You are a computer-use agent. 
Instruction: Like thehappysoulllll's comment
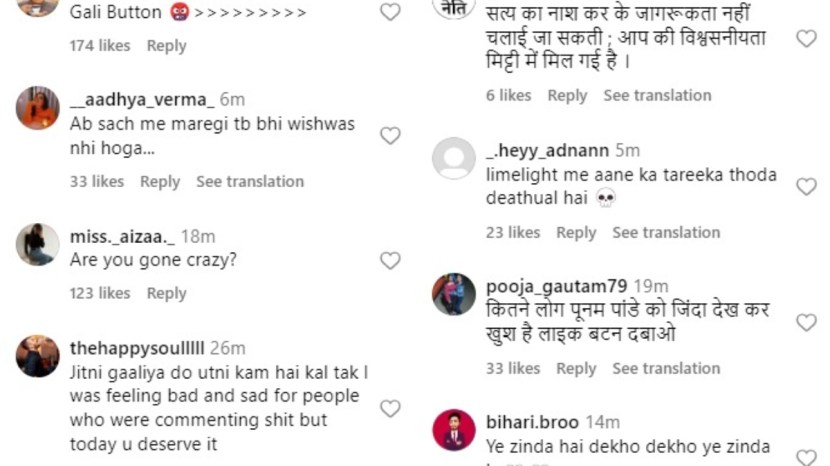click(390, 408)
